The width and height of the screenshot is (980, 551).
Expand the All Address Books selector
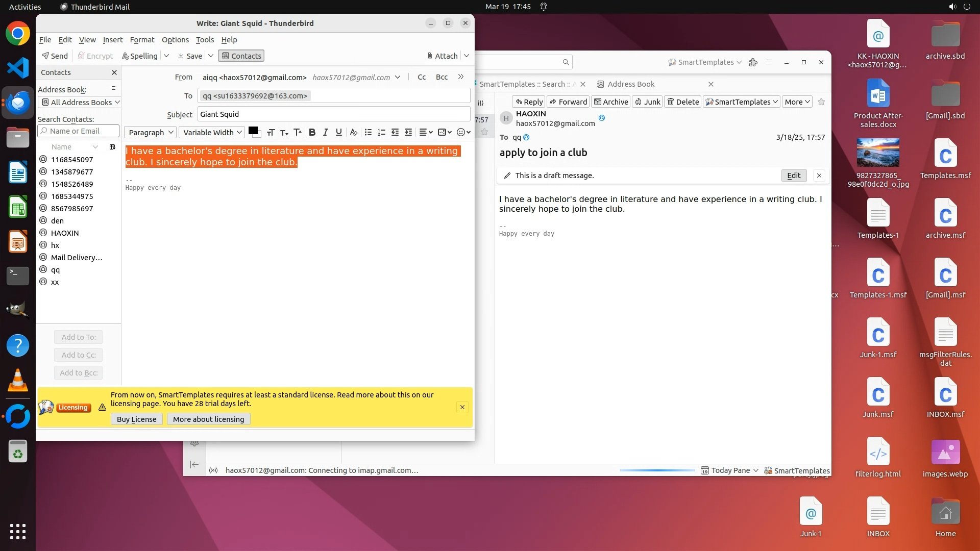pyautogui.click(x=79, y=102)
